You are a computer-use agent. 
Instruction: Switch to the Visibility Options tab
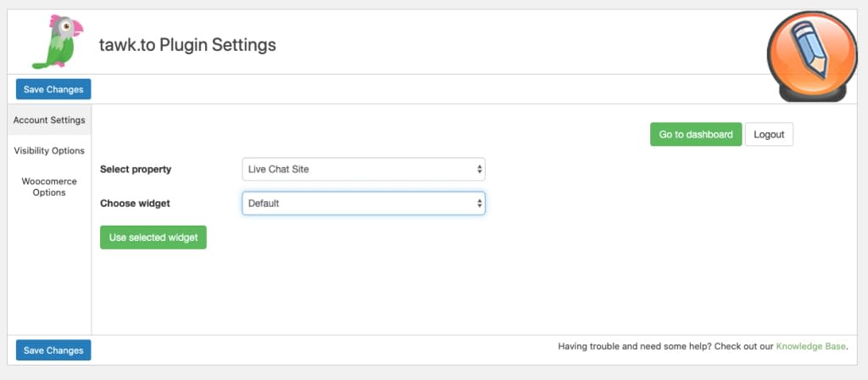tap(49, 151)
